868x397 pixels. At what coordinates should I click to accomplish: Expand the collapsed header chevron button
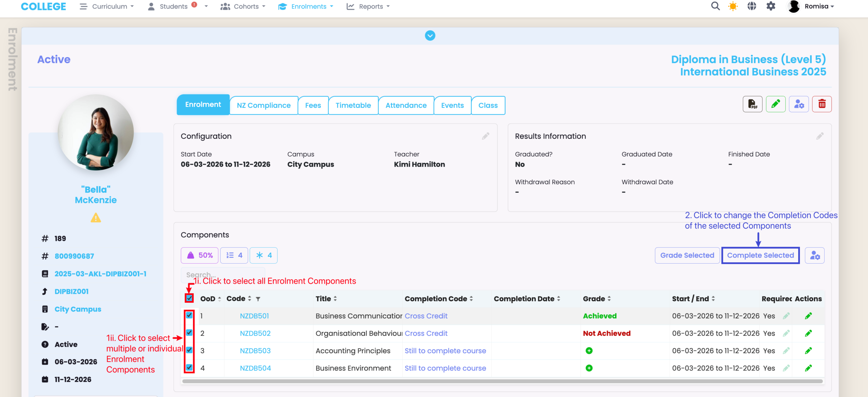click(x=430, y=36)
